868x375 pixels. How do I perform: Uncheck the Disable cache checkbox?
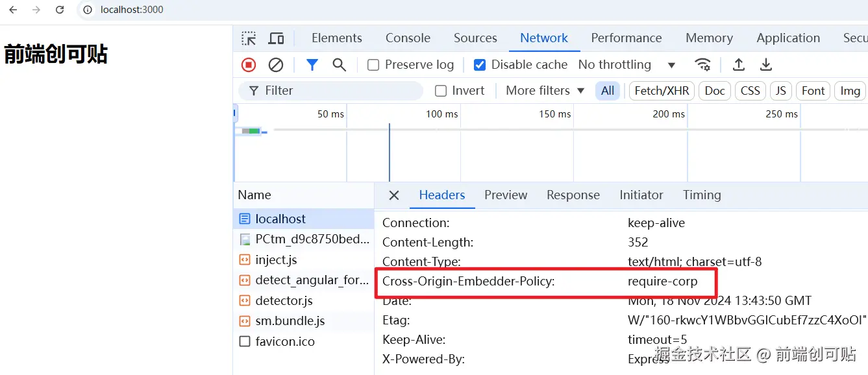click(x=480, y=65)
